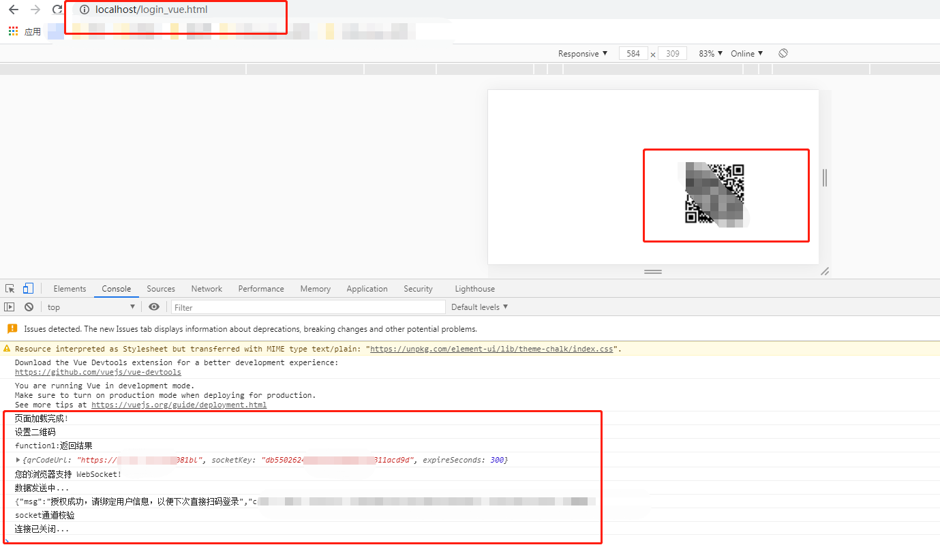
Task: Toggle the device toolbar icon
Action: (28, 288)
